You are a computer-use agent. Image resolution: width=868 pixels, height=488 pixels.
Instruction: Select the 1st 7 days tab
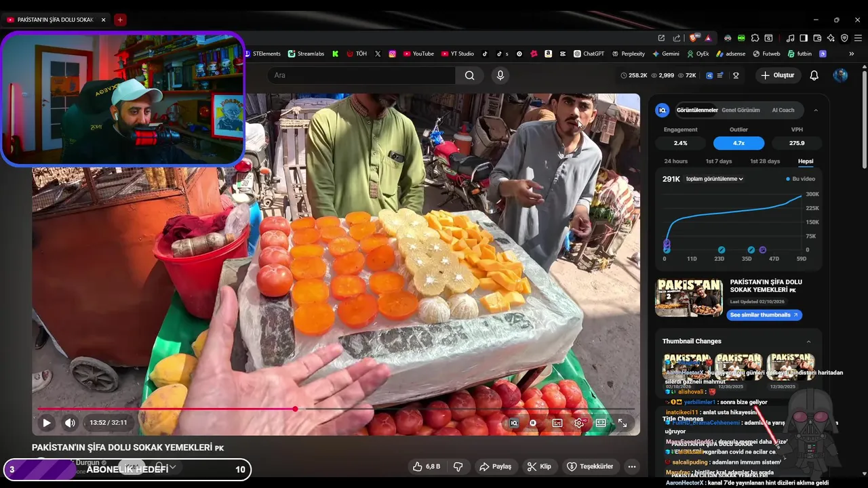coord(719,161)
